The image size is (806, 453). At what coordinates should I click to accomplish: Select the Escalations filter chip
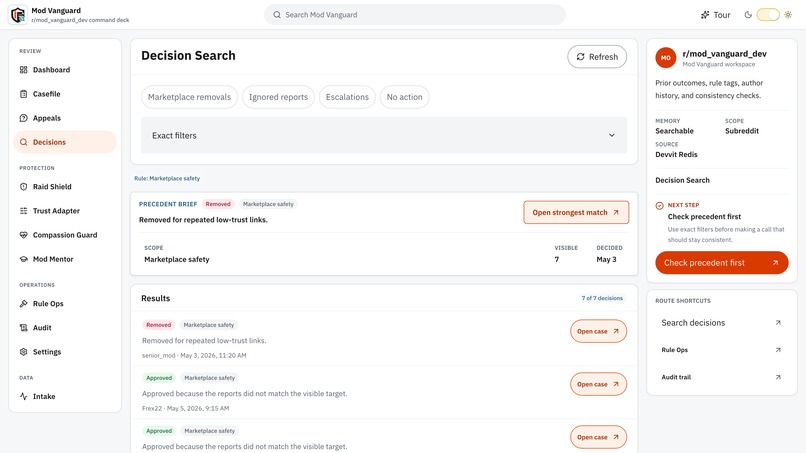(x=347, y=97)
